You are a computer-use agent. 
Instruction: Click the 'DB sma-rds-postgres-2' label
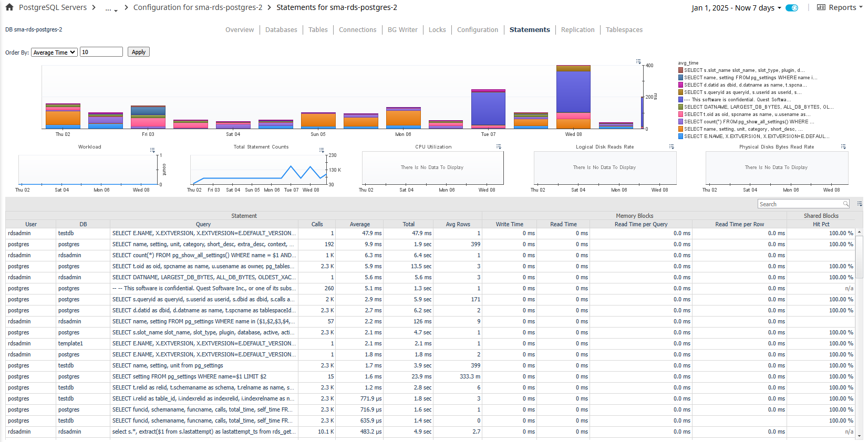click(x=34, y=30)
